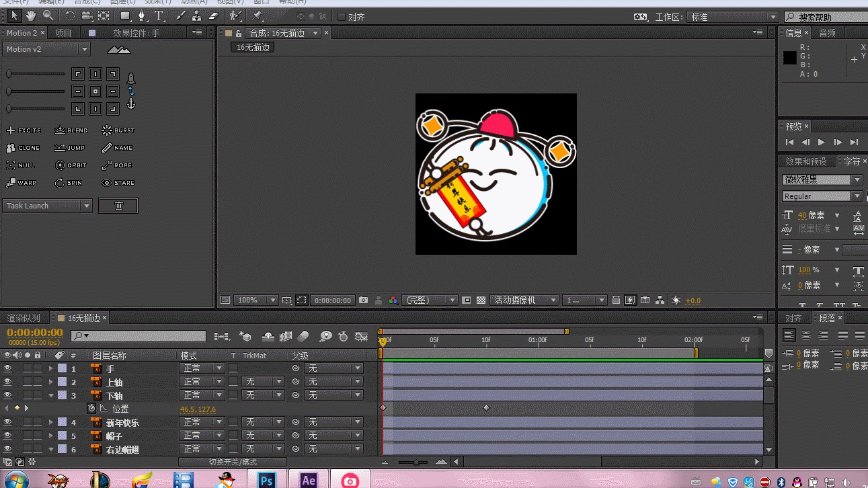Toggle eye for layer 5 帽子

coord(7,436)
